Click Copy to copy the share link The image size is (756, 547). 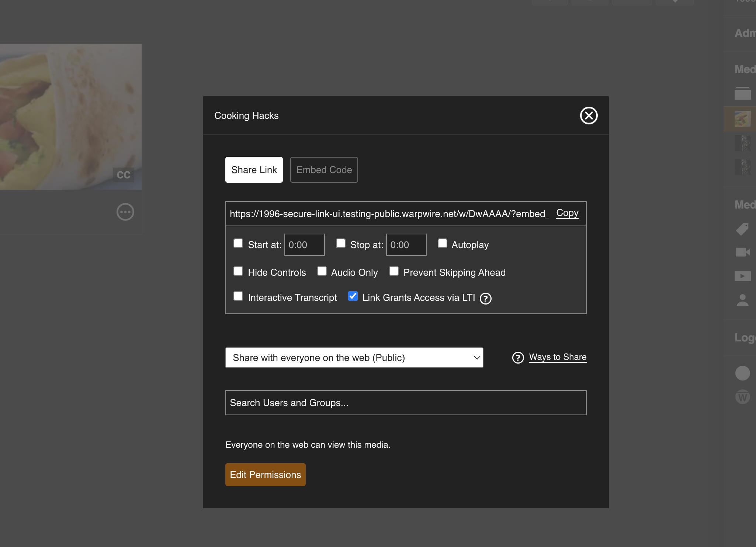coord(567,213)
